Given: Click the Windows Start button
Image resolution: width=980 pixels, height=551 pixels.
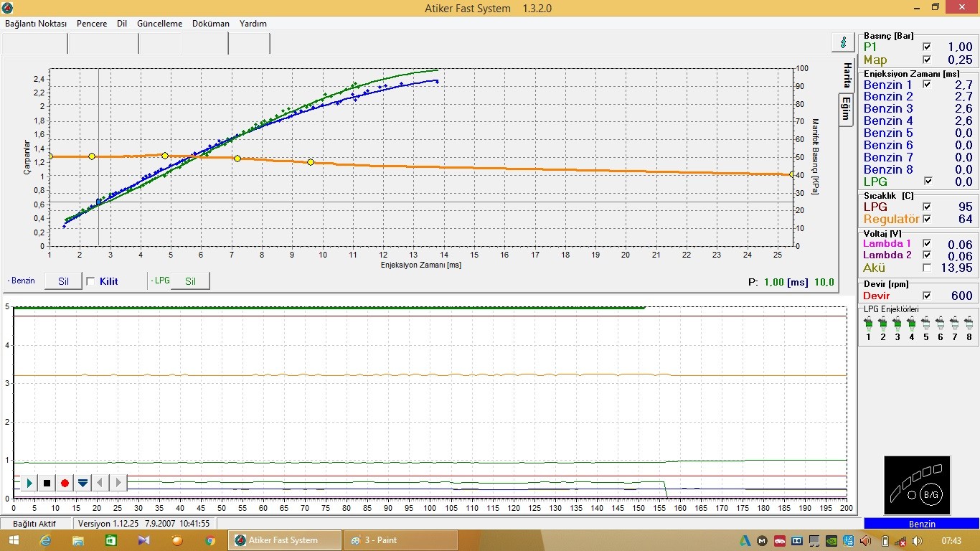Looking at the screenshot, I should [14, 540].
